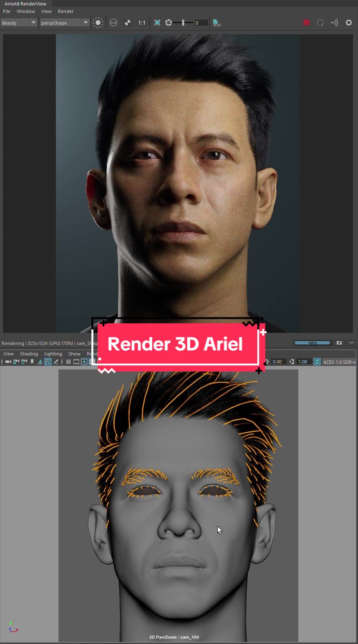Toggle the crop region icon
The height and width of the screenshot is (644, 358).
click(157, 23)
